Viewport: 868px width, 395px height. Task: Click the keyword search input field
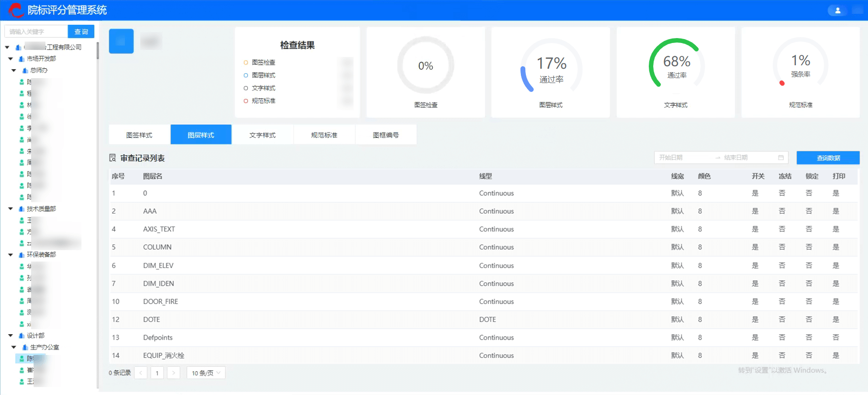(36, 32)
